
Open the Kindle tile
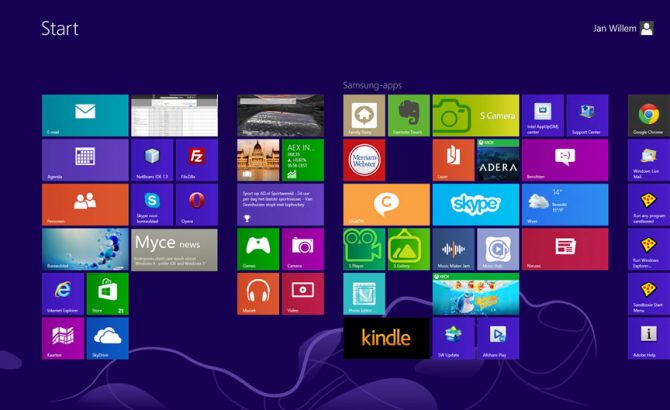point(386,338)
